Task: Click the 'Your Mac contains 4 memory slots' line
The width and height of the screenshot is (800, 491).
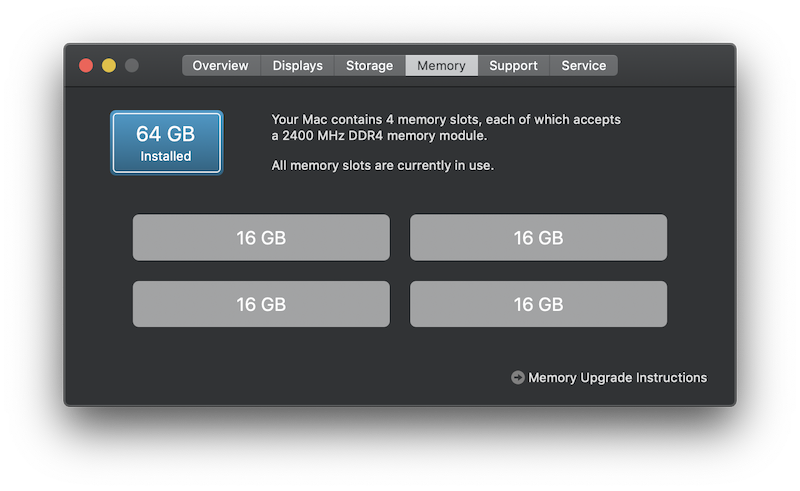Action: (x=446, y=119)
